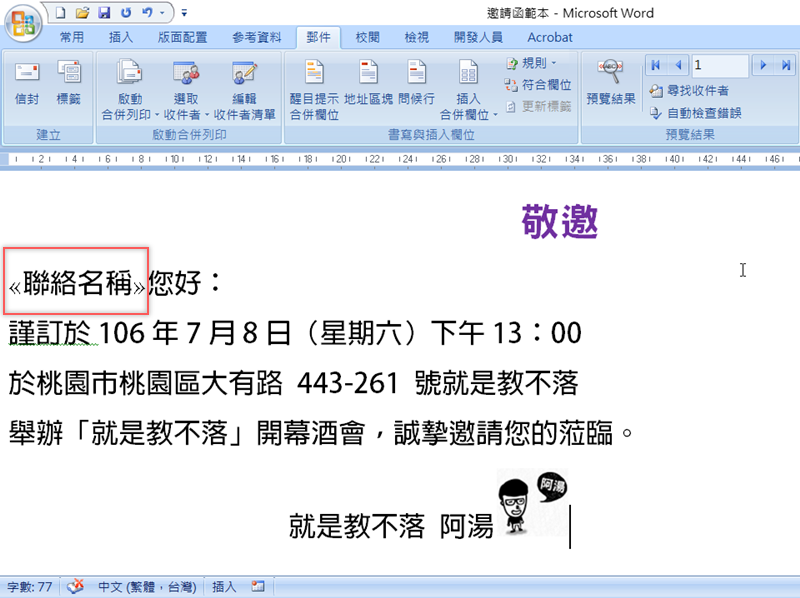The height and width of the screenshot is (598, 800).
Task: Select the 郵件 tab
Action: tap(318, 37)
